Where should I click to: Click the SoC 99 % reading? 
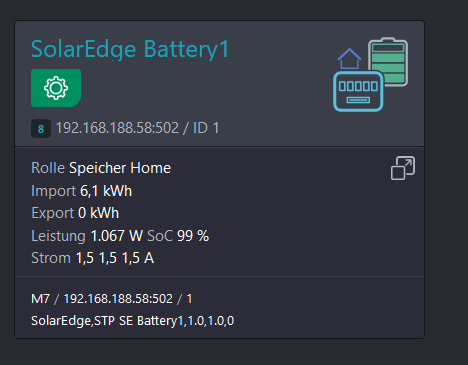178,236
